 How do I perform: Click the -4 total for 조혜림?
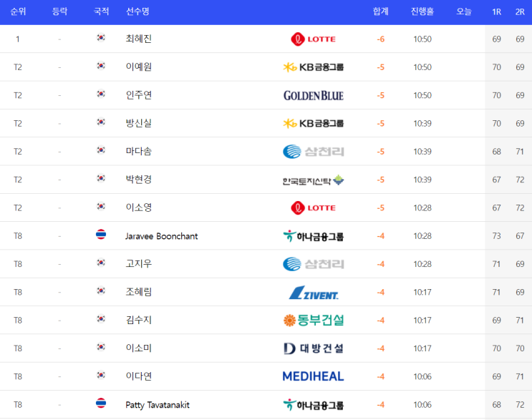tap(381, 292)
